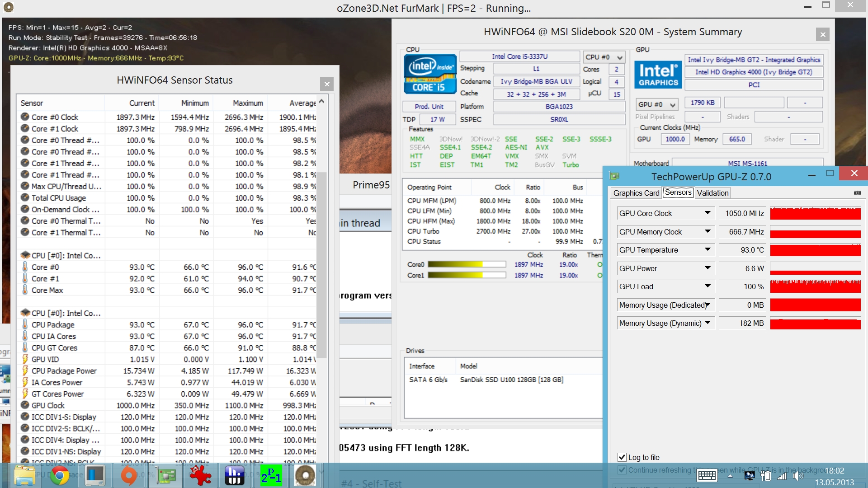
Task: Open the volume speaker tray icon
Action: [798, 476]
